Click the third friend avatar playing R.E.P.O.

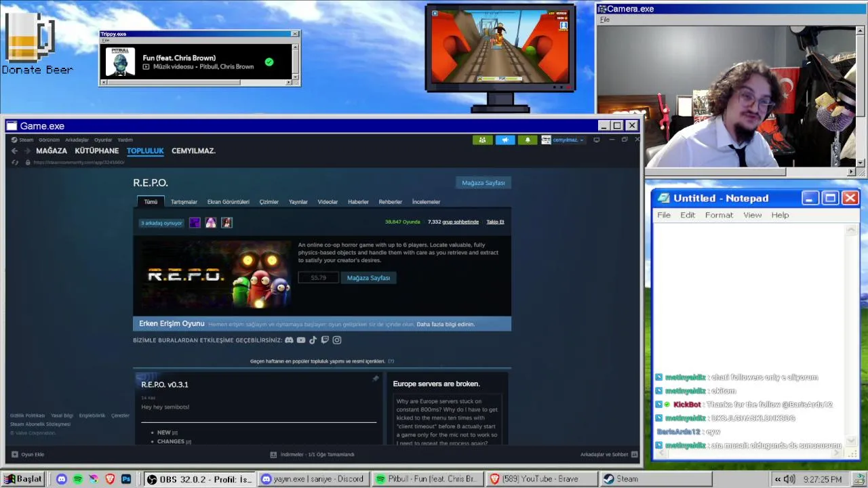pyautogui.click(x=227, y=222)
